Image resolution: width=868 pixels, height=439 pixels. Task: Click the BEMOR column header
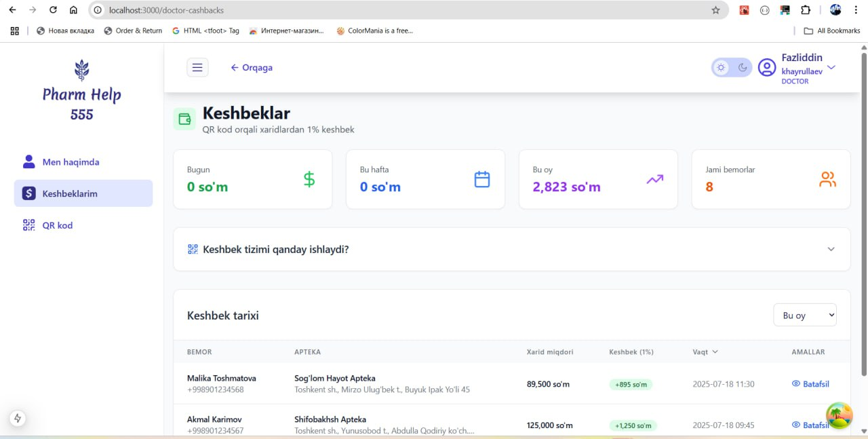click(x=199, y=352)
